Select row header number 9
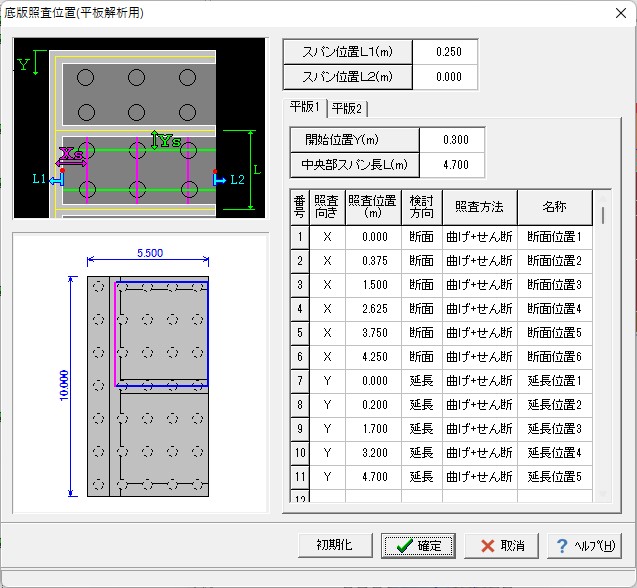Viewport: 637px width, 588px height. tap(300, 429)
